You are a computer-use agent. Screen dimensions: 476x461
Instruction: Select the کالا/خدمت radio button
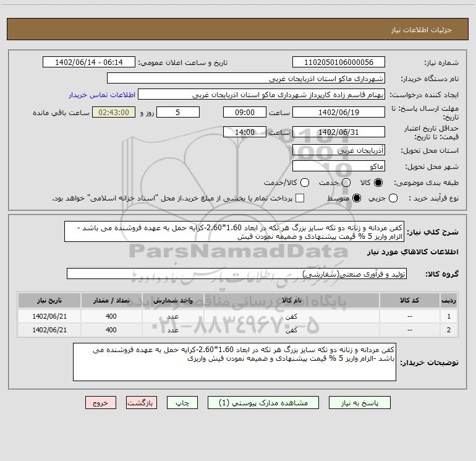(x=305, y=183)
